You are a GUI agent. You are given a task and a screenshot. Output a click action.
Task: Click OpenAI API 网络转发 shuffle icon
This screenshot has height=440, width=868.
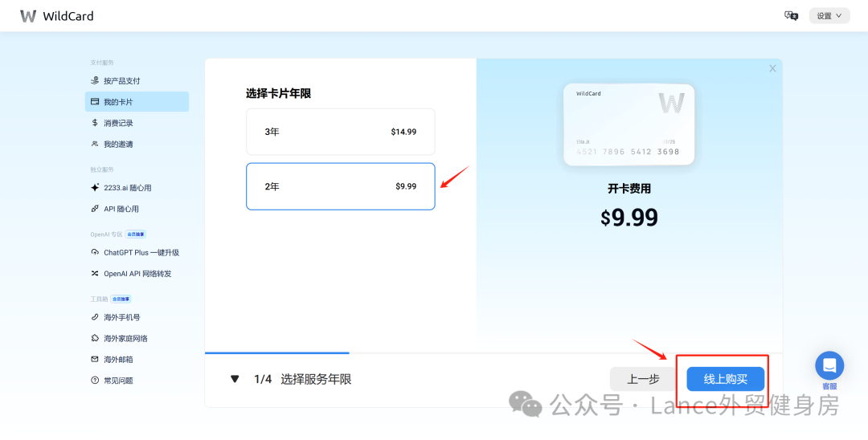(x=95, y=274)
